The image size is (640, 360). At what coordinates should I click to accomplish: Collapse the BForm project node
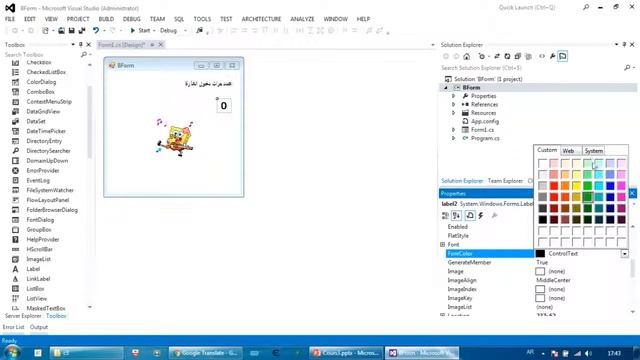pyautogui.click(x=446, y=88)
